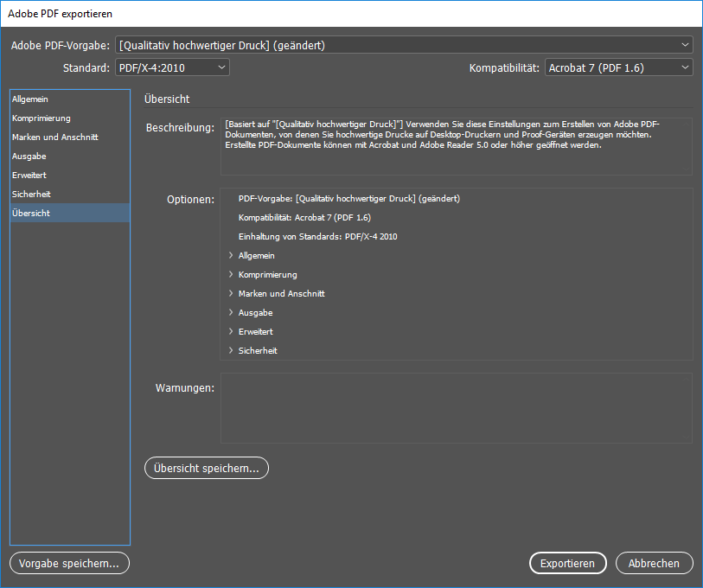
Task: Expand Marken und Anschnitt options chevron
Action: point(231,293)
